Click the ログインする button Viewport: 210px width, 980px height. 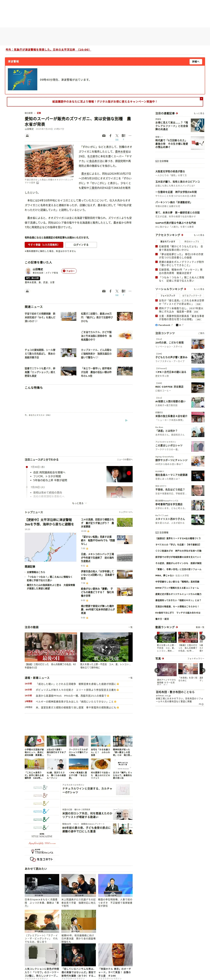(81, 245)
